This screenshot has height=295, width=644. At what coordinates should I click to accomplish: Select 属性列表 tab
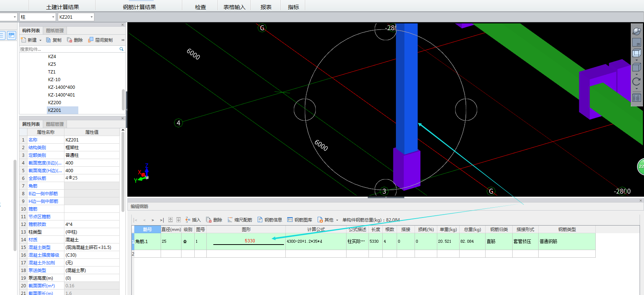pos(31,124)
